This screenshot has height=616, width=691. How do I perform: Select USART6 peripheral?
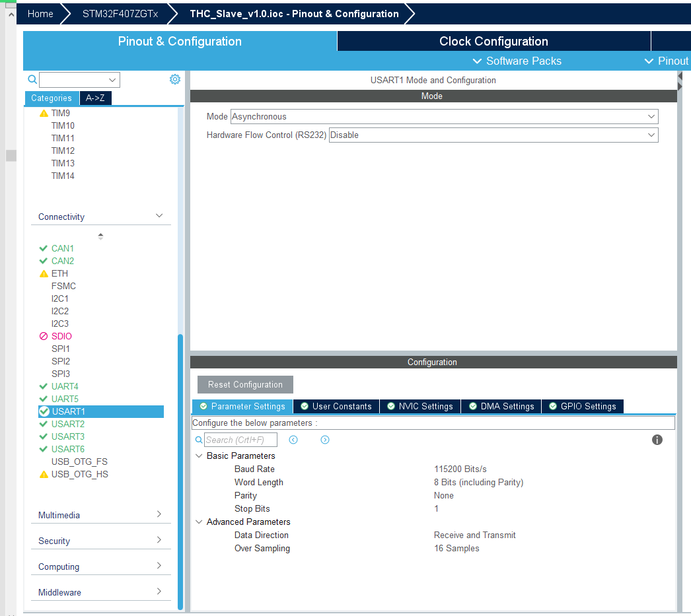point(68,449)
